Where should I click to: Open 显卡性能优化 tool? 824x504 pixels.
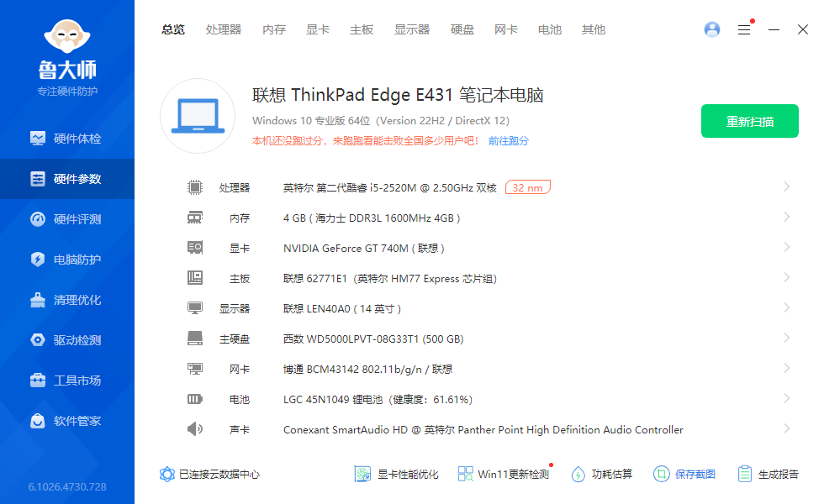click(x=396, y=475)
